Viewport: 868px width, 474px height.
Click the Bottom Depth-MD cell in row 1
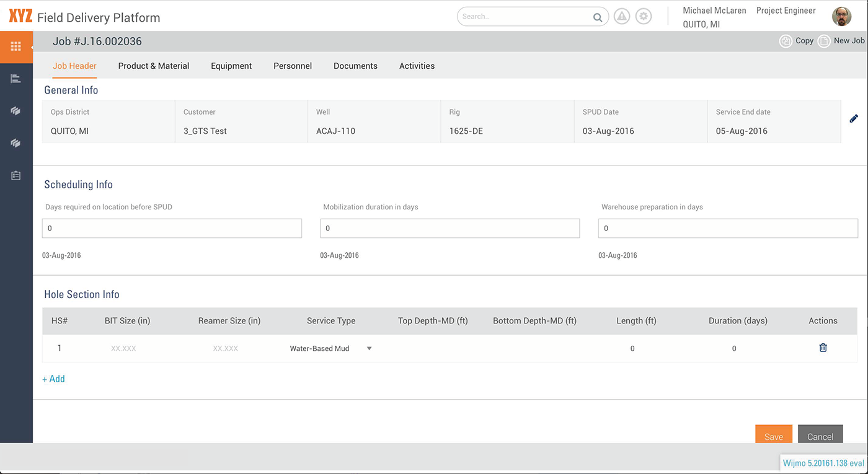(534, 349)
